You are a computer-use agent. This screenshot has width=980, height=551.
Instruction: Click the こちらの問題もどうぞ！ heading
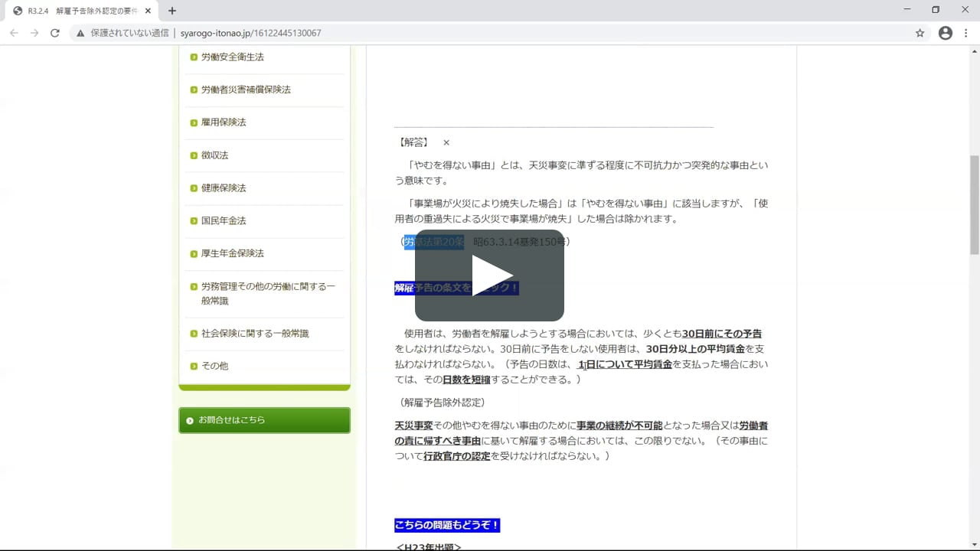(447, 525)
